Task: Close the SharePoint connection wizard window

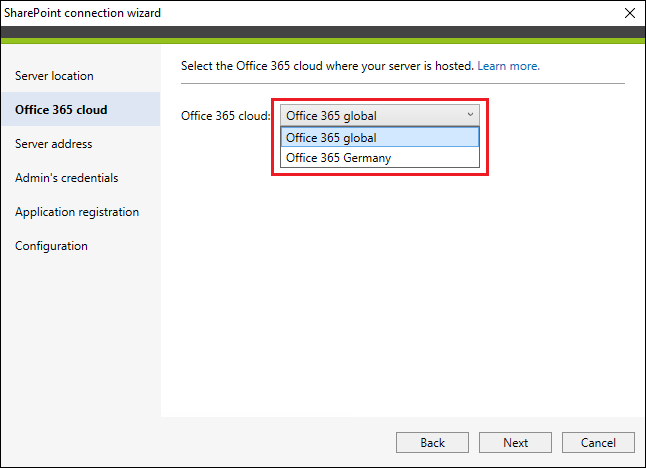Action: pyautogui.click(x=630, y=13)
